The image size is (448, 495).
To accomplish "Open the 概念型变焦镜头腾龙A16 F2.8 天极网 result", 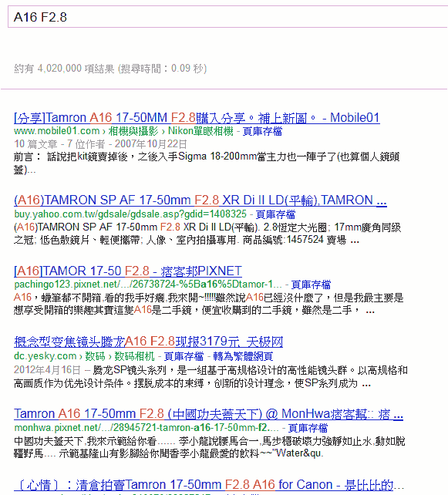I will [x=148, y=342].
